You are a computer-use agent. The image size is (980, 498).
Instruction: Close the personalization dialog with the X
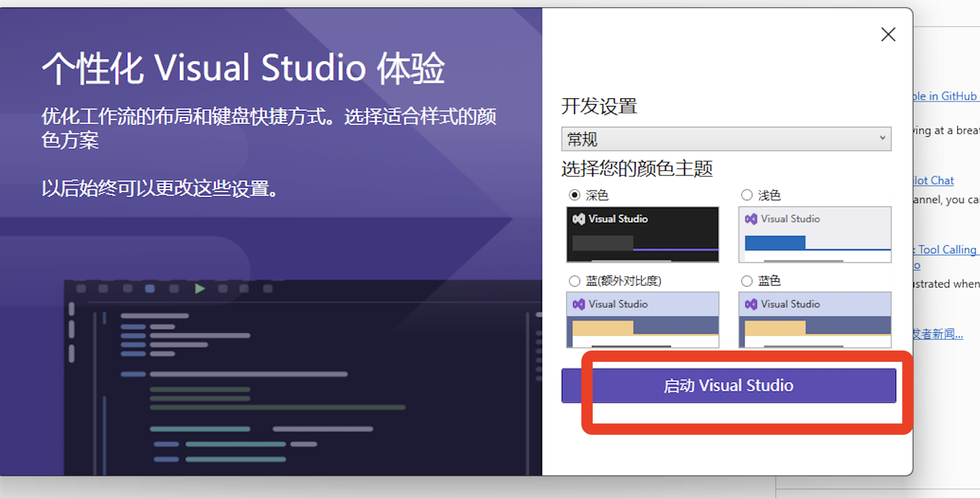pyautogui.click(x=888, y=34)
